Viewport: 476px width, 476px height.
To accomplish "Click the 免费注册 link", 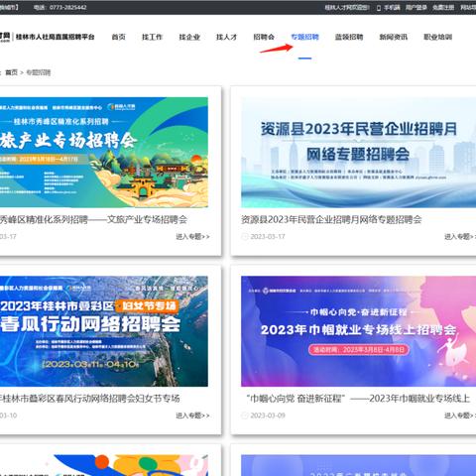I will [443, 7].
